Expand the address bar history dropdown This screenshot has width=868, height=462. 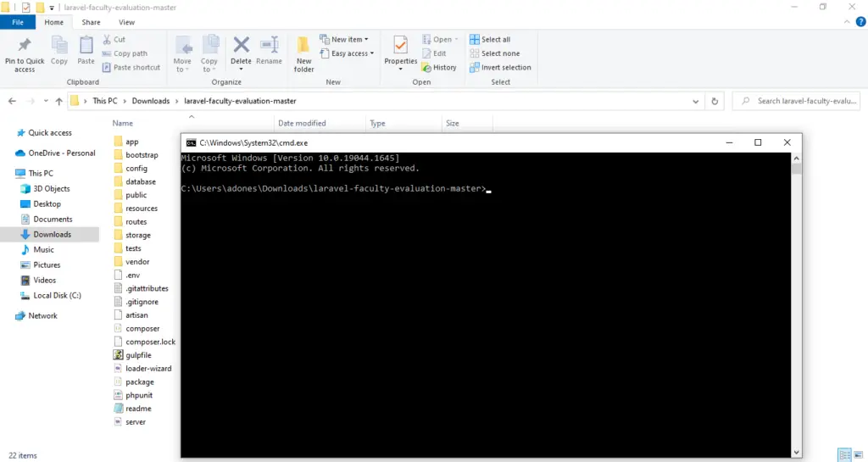[697, 101]
